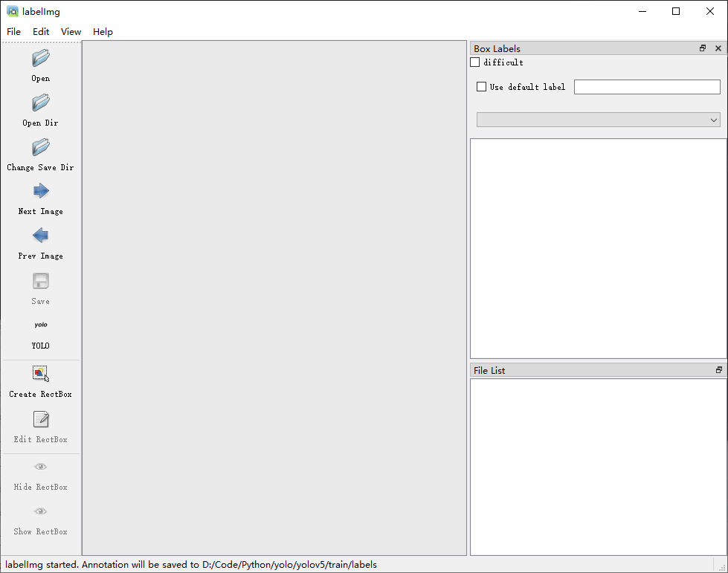This screenshot has height=573, width=728.
Task: Click the Open file toolbar icon
Action: point(40,59)
